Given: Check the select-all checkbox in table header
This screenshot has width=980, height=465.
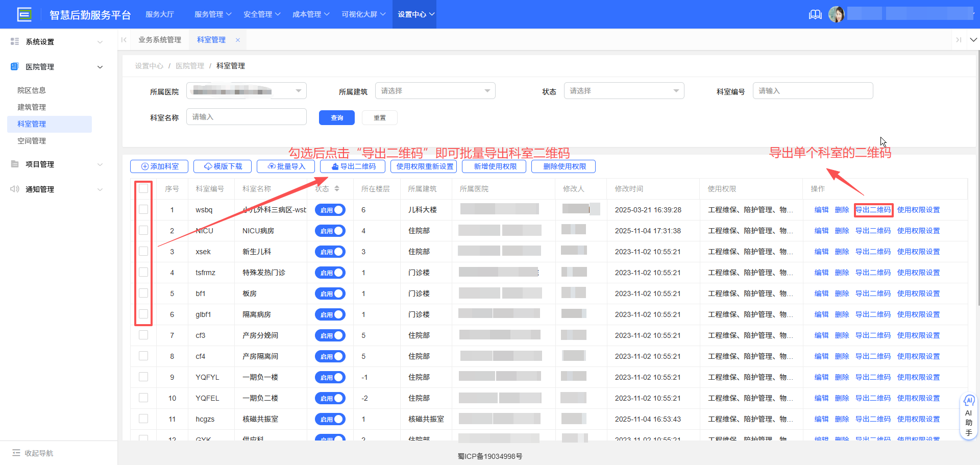Looking at the screenshot, I should pos(143,189).
